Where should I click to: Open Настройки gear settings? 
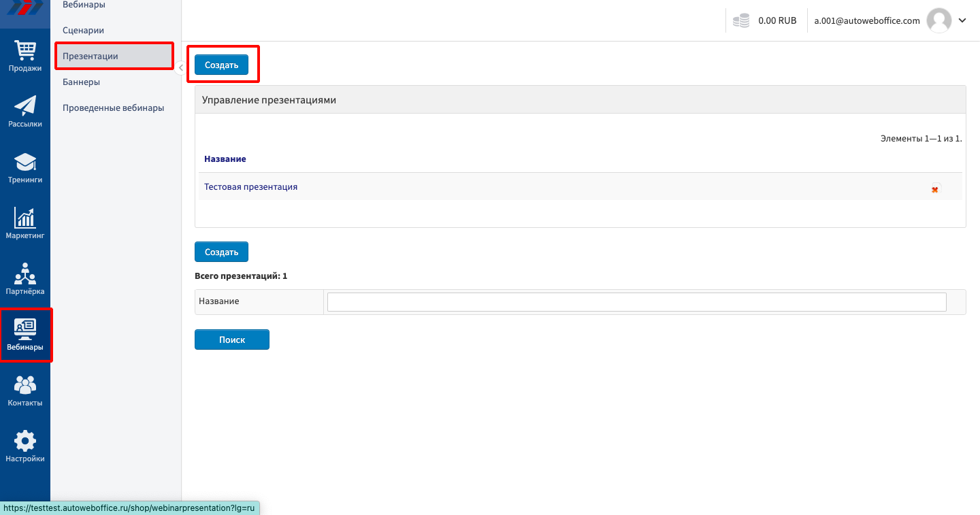tap(25, 446)
